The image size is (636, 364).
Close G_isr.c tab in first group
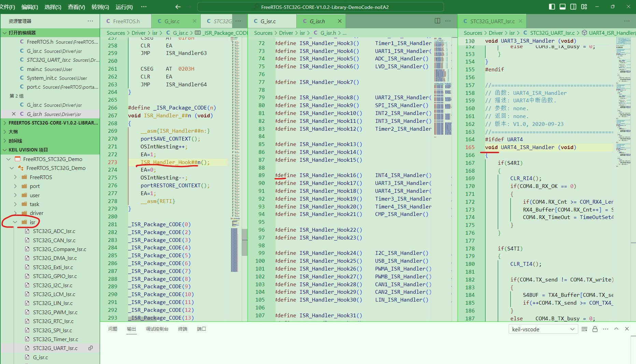pyautogui.click(x=194, y=21)
